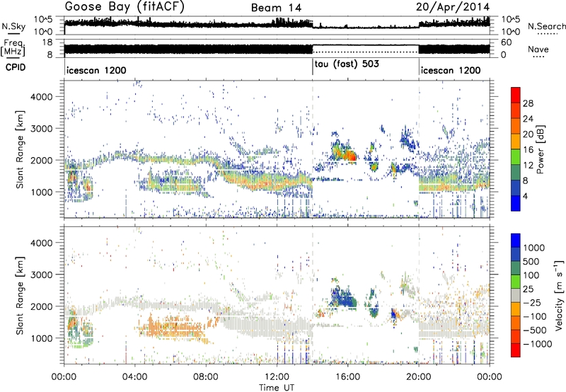This screenshot has width=566, height=392.
Task: Click the 'Nave' legend label
Action: point(538,49)
